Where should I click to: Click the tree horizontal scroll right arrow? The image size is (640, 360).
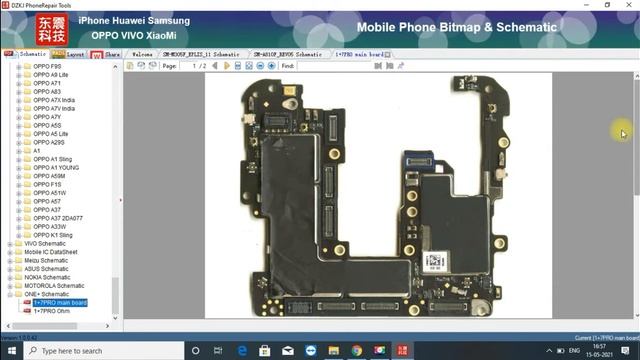[107, 326]
